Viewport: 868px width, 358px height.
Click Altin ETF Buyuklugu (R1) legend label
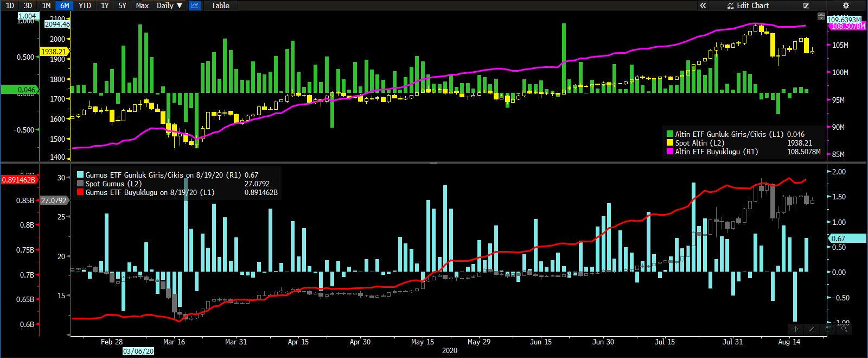tap(717, 152)
